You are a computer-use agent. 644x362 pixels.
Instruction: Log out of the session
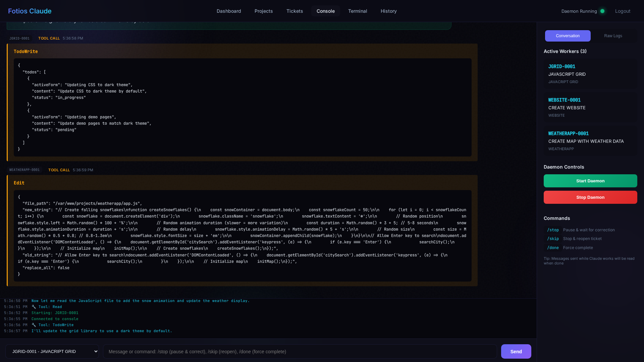click(x=623, y=11)
